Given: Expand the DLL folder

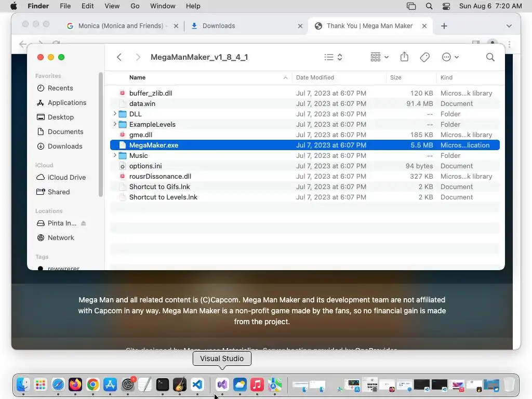Looking at the screenshot, I should pos(115,114).
